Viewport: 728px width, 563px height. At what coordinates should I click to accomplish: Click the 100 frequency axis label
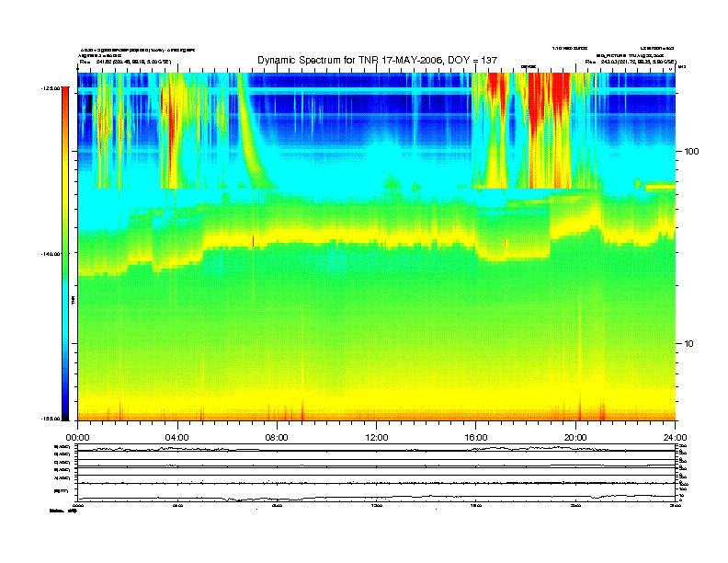click(x=691, y=152)
